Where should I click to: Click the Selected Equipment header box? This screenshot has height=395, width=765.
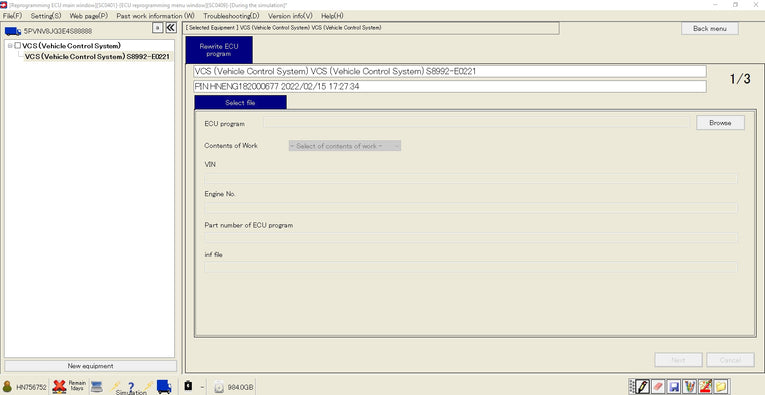click(x=372, y=28)
